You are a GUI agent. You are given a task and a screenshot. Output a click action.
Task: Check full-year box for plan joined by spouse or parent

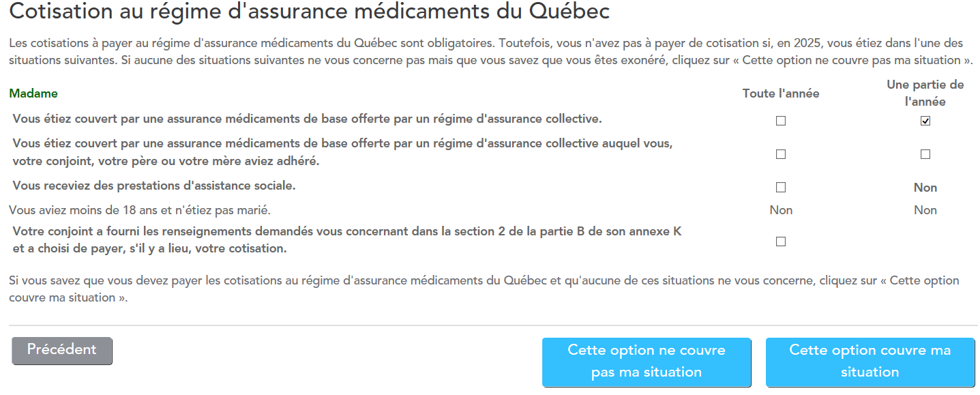pyautogui.click(x=781, y=154)
